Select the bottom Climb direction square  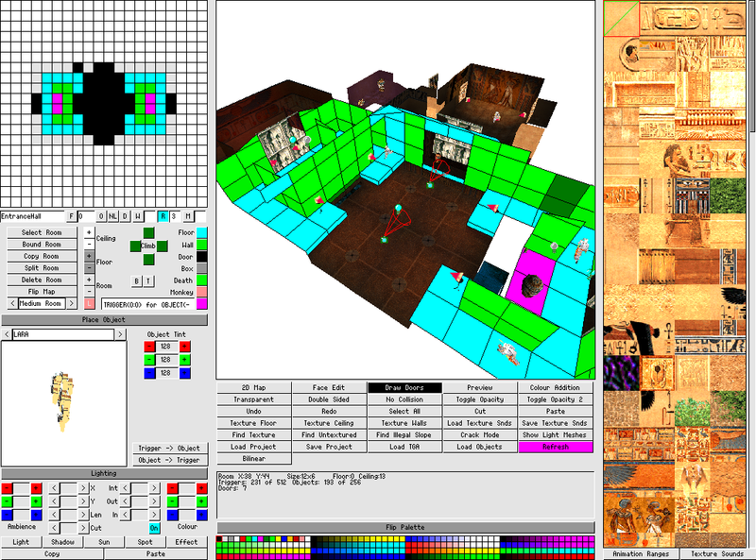pos(148,260)
